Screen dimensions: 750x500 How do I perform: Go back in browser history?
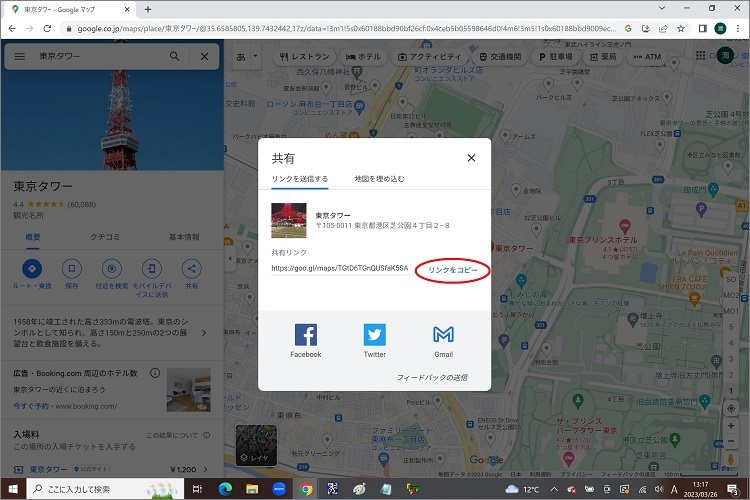12,29
